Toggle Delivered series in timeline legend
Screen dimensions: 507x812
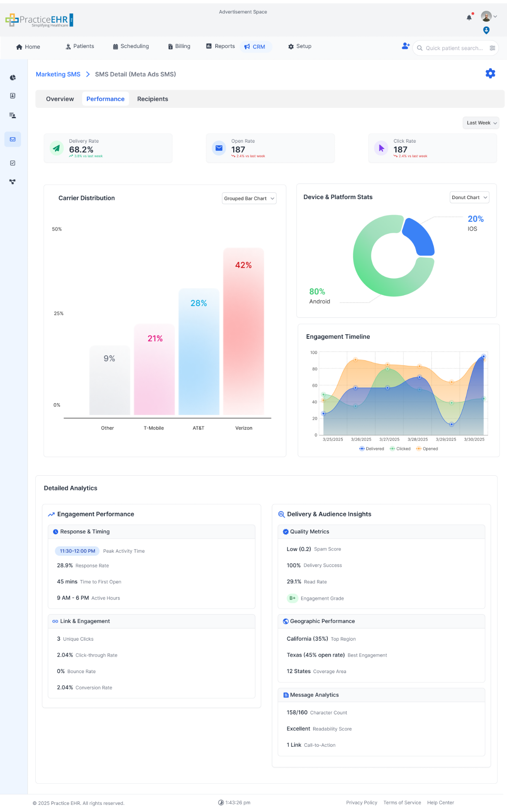coord(371,449)
